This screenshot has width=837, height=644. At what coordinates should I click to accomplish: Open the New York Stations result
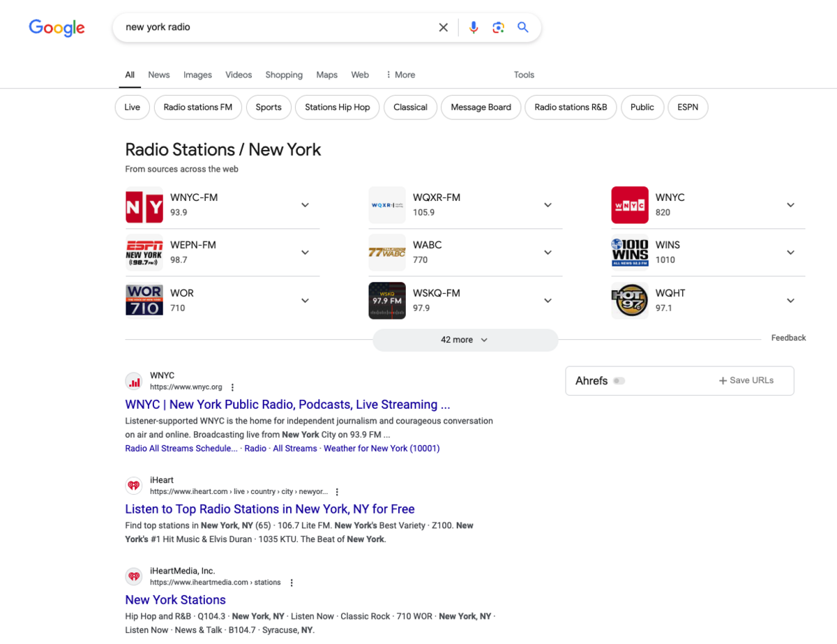pyautogui.click(x=176, y=600)
